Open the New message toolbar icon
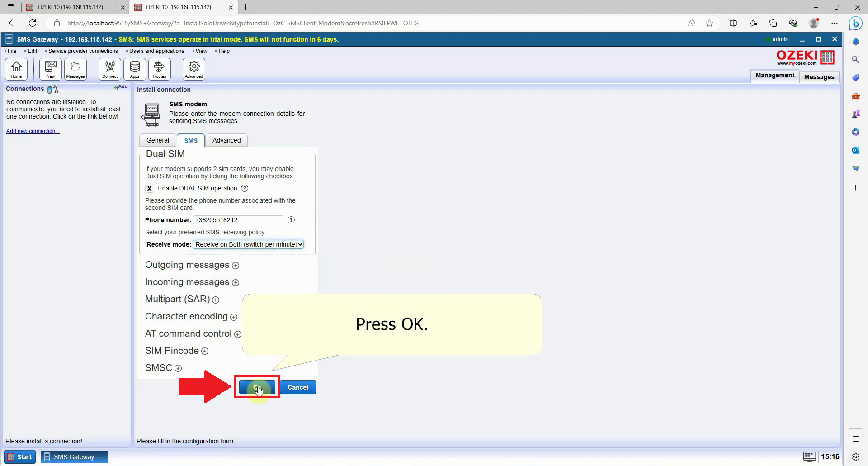 pyautogui.click(x=51, y=69)
